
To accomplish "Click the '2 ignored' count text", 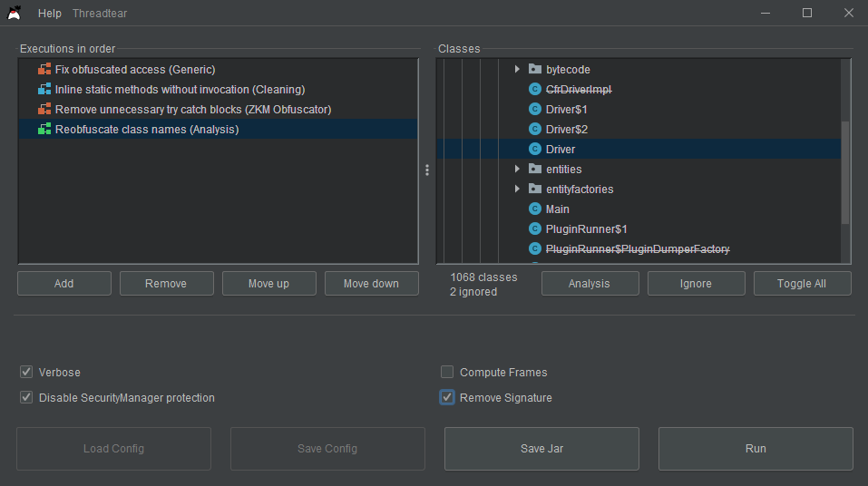I will [473, 291].
